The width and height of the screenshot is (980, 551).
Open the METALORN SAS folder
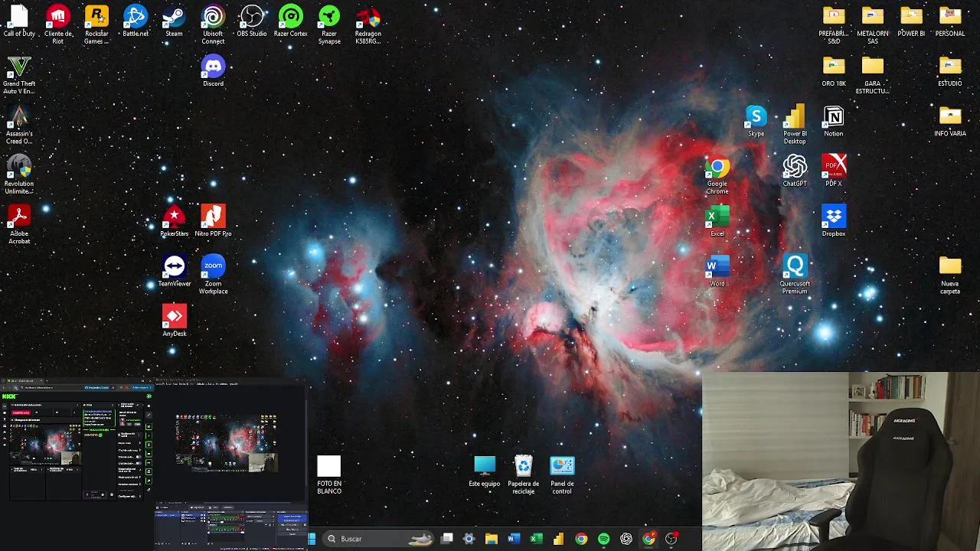coord(873,24)
